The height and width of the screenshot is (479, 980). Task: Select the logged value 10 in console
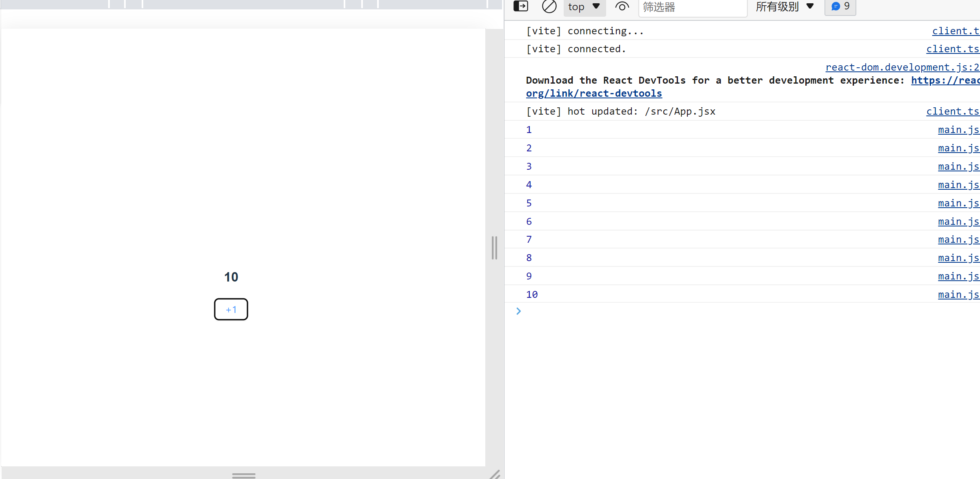(x=532, y=295)
